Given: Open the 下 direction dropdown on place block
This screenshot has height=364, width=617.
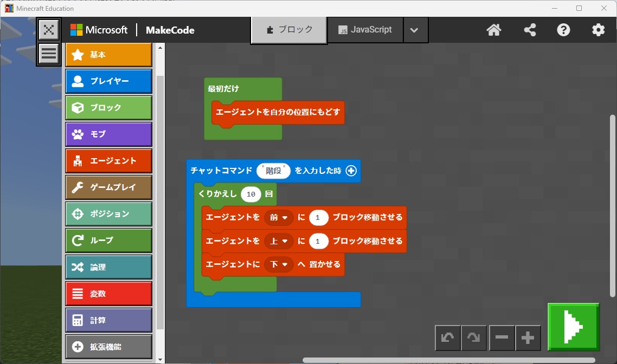Looking at the screenshot, I should pyautogui.click(x=279, y=264).
